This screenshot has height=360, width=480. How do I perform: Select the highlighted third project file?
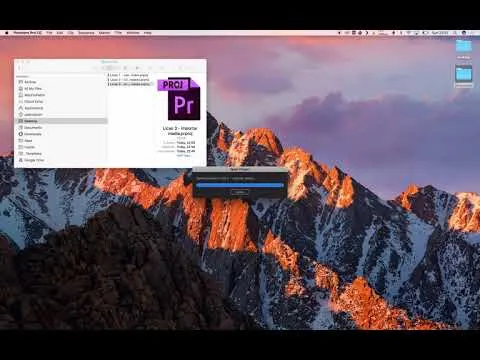coord(129,84)
